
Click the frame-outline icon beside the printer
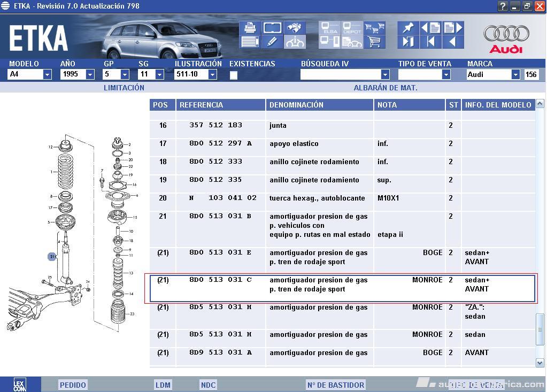tap(273, 28)
